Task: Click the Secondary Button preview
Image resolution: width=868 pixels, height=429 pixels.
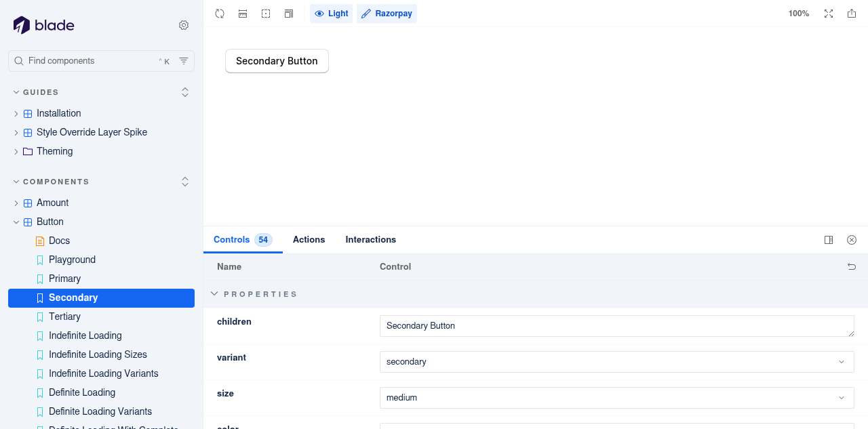Action: pyautogui.click(x=277, y=61)
